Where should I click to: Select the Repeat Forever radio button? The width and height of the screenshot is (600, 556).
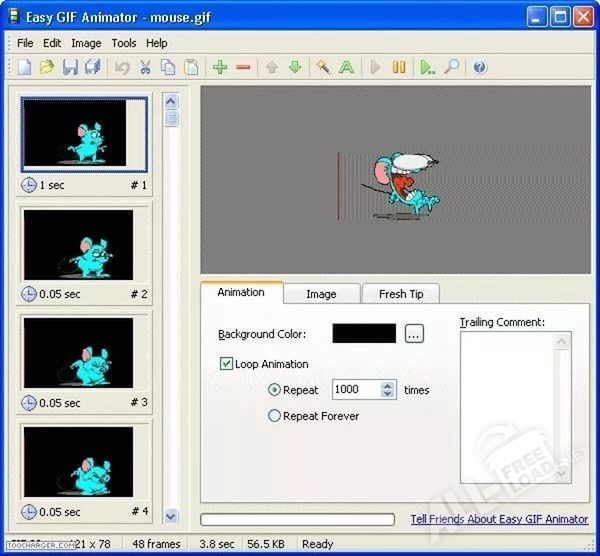(x=275, y=416)
